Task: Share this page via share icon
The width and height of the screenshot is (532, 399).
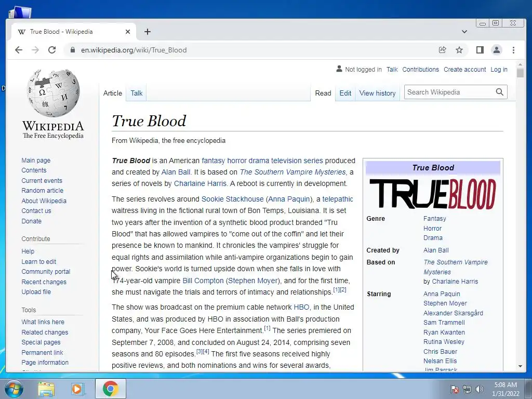Action: point(443,50)
